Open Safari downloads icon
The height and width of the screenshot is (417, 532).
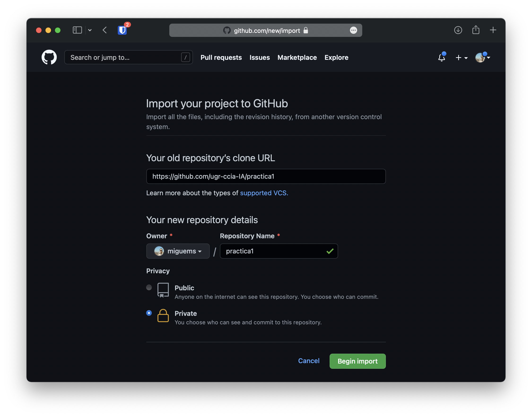(x=458, y=30)
